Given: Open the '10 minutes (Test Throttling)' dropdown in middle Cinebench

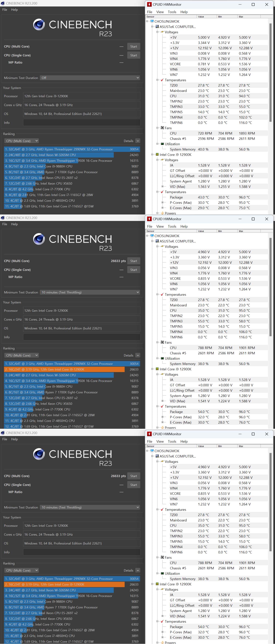Looking at the screenshot, I should click(90, 292).
